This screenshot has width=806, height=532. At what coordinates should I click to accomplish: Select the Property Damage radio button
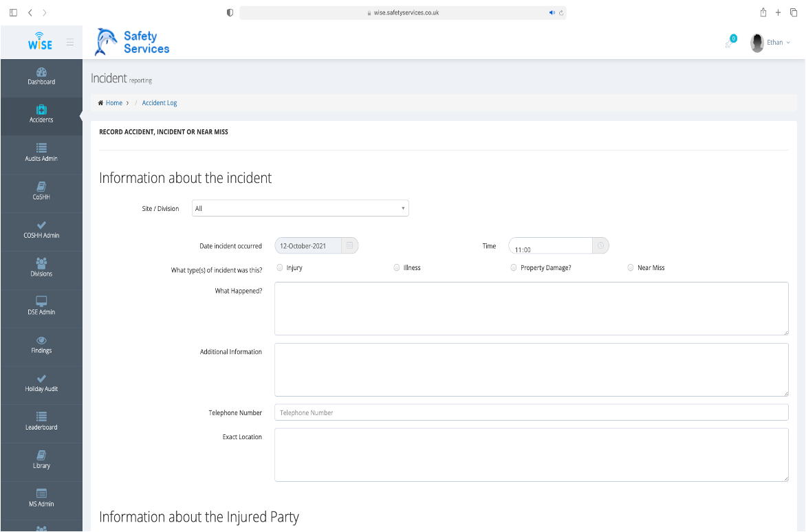click(514, 267)
